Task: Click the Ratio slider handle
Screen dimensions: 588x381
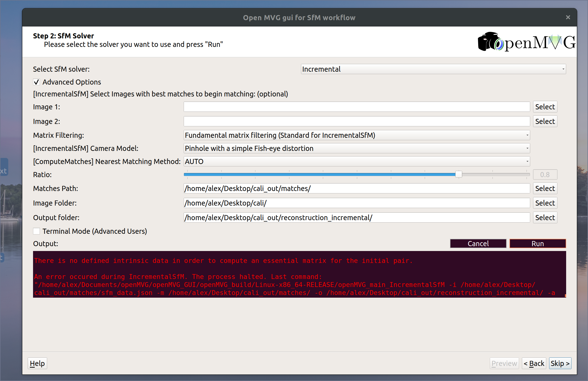Action: 458,174
